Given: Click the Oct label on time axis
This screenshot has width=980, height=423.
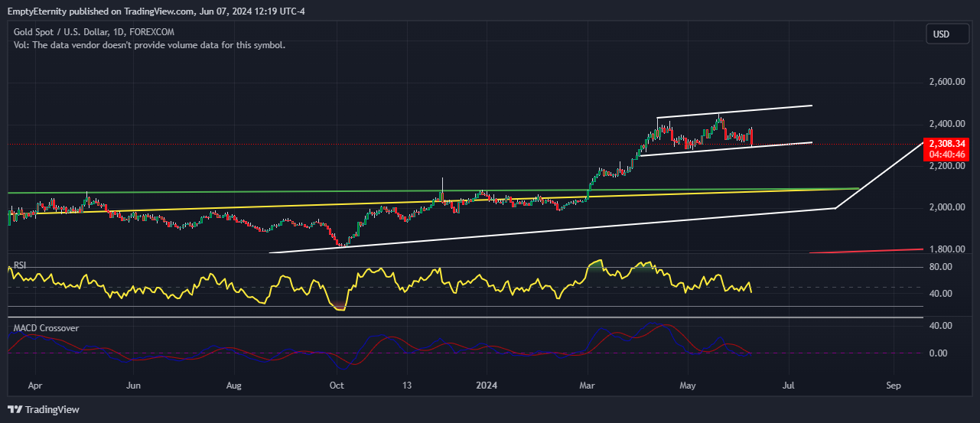Looking at the screenshot, I should click(337, 386).
